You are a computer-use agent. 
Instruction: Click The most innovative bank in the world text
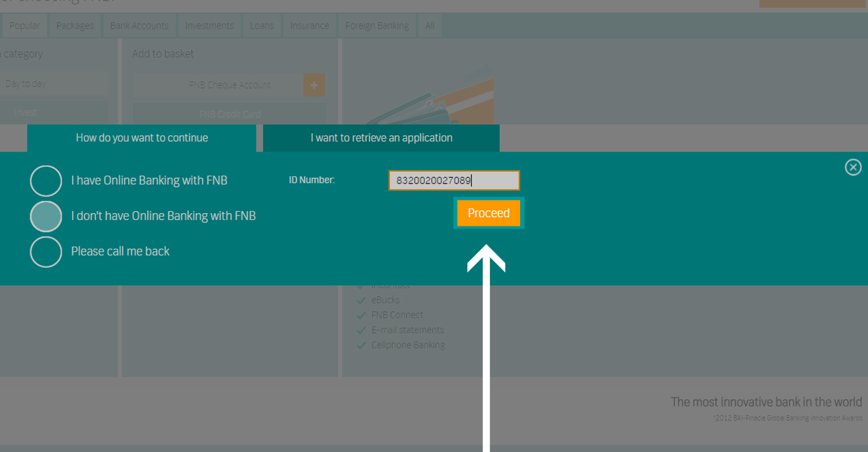[766, 402]
